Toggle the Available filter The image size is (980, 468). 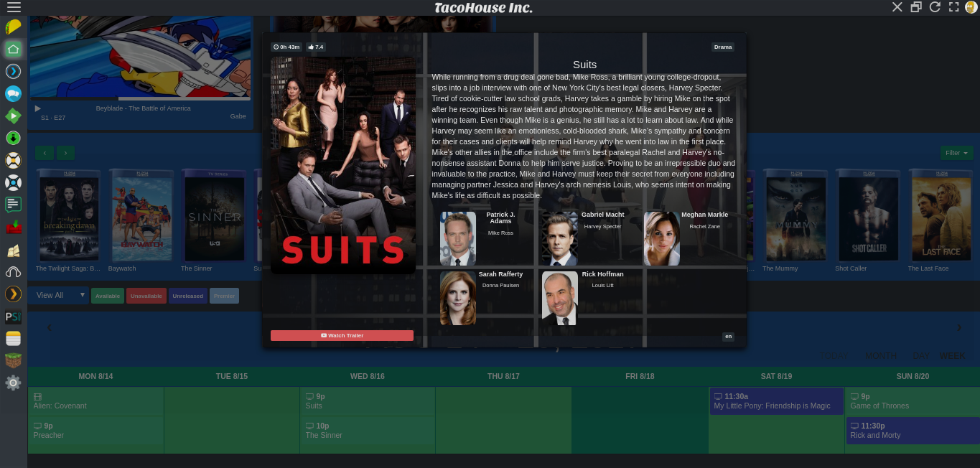(108, 296)
